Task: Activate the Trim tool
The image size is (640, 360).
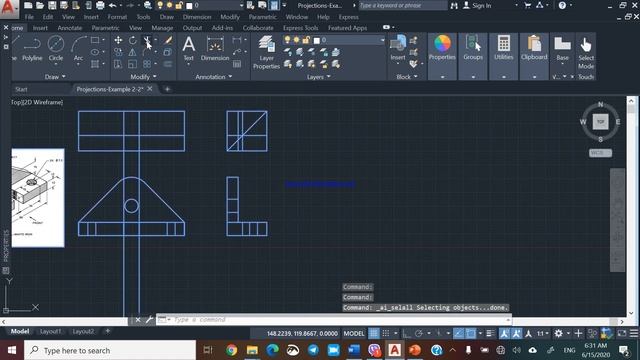Action: [x=147, y=40]
